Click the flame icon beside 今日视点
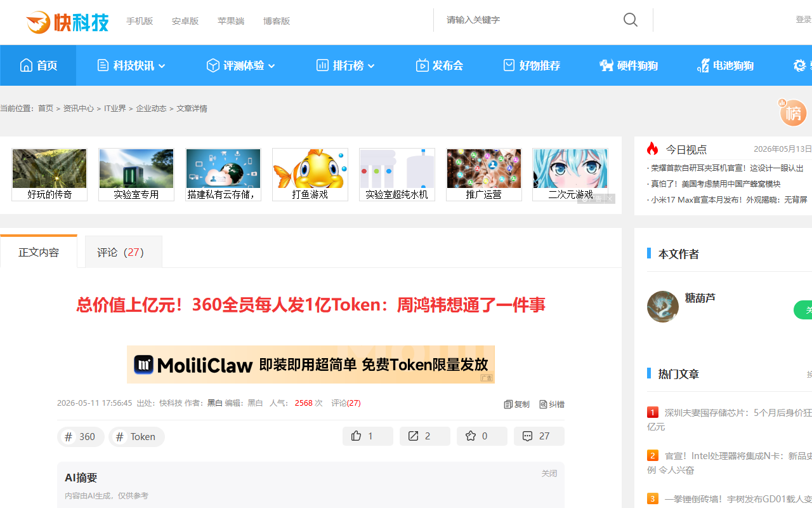This screenshot has width=812, height=508. [x=652, y=149]
